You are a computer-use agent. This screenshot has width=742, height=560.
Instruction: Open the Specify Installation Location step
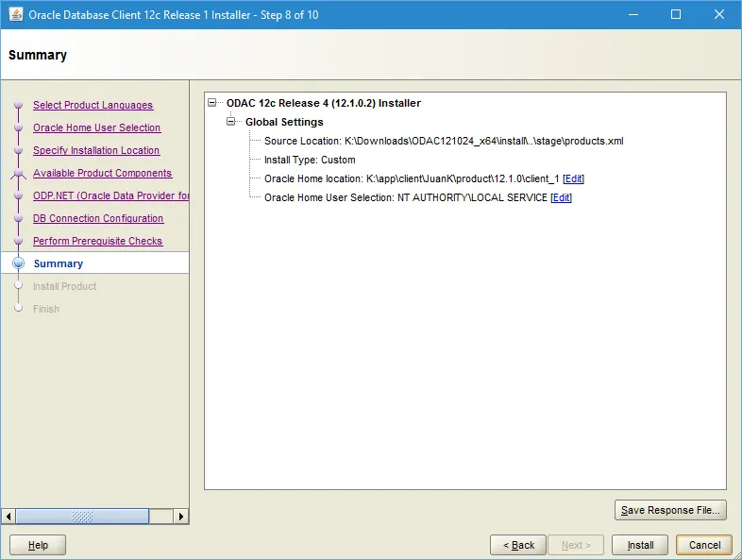(96, 150)
